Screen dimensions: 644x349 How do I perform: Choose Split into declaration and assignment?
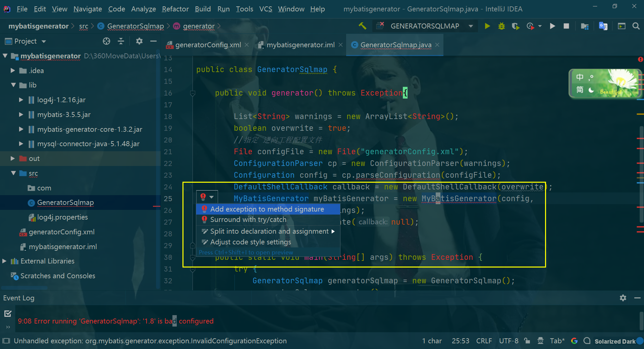[268, 231]
